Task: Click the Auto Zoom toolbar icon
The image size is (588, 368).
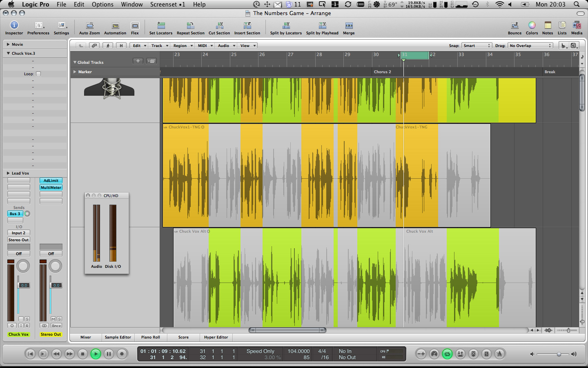Action: click(x=89, y=26)
